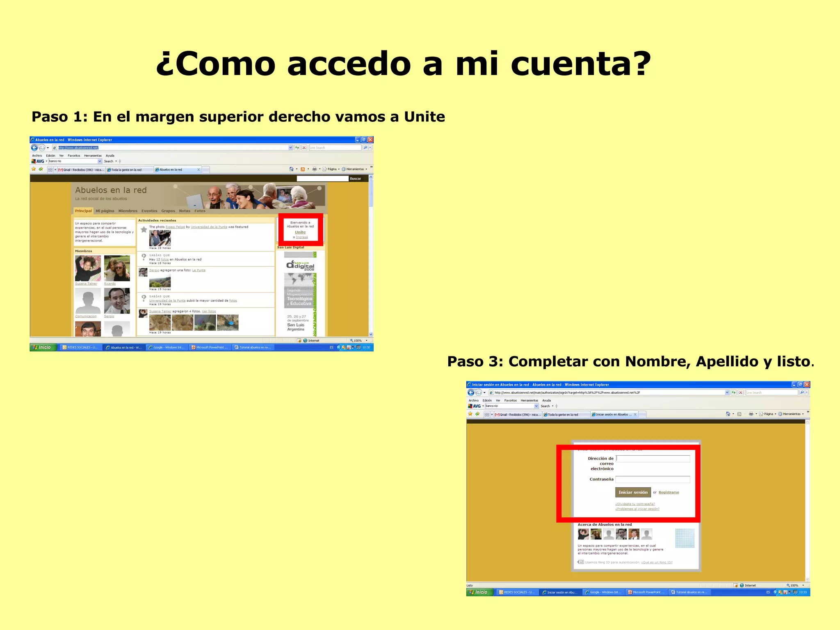Click the Live Search magnifier in Paso 3 browser
This screenshot has height=630, width=840.
802,393
